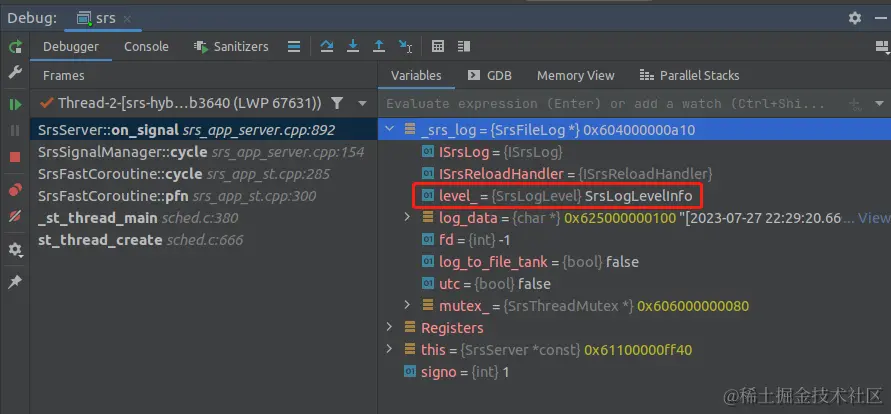Open the expression history dropdown arrow
Viewport: 891px width, 414px height.
[880, 103]
